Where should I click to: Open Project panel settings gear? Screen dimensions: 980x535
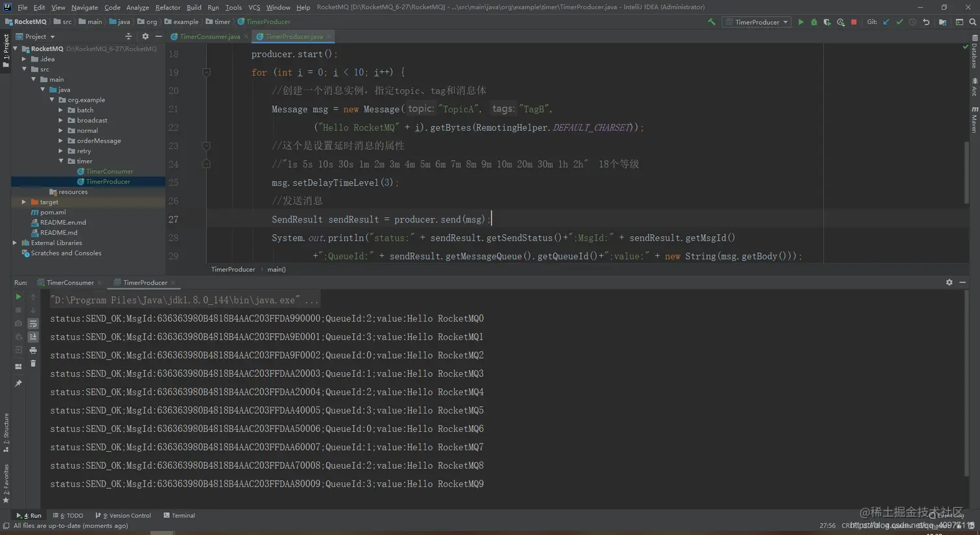pyautogui.click(x=145, y=36)
